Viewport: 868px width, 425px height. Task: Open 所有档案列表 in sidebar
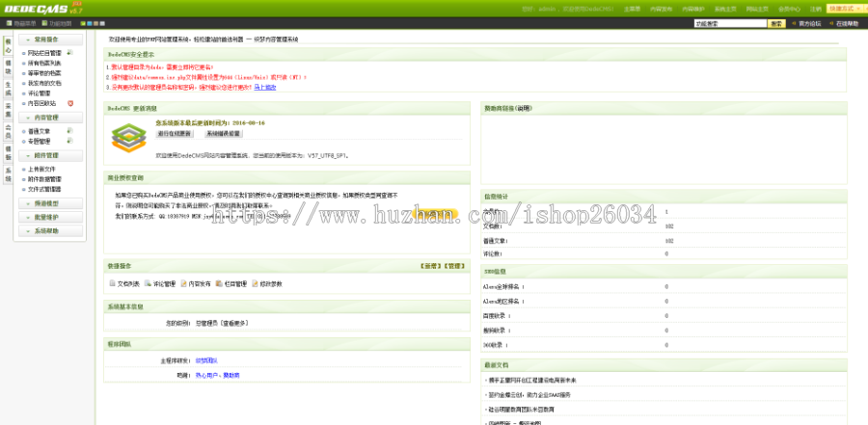tap(44, 63)
